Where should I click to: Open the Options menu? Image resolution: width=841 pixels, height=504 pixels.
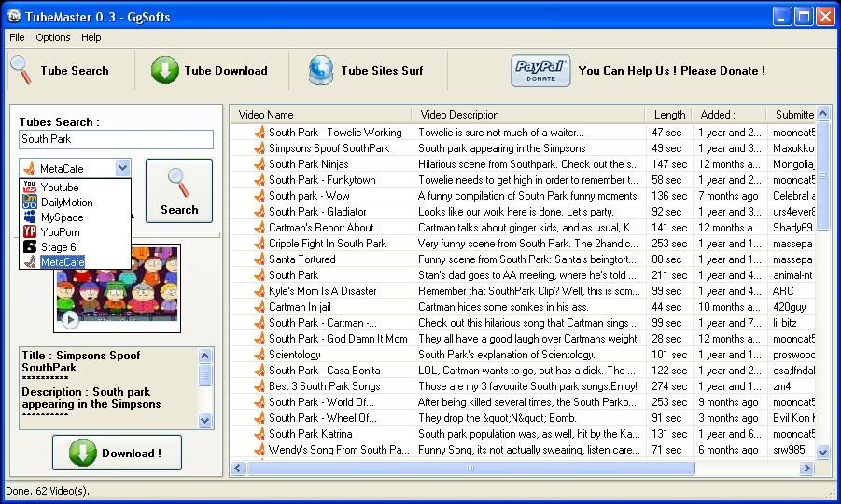click(52, 37)
